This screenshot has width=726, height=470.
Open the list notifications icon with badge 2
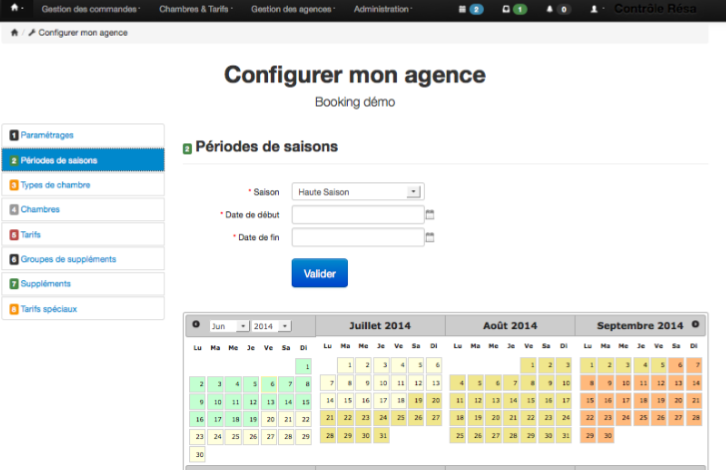click(470, 9)
